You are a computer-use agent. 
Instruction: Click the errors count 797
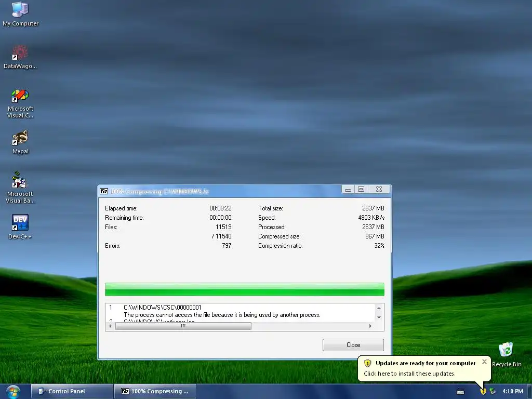(227, 246)
